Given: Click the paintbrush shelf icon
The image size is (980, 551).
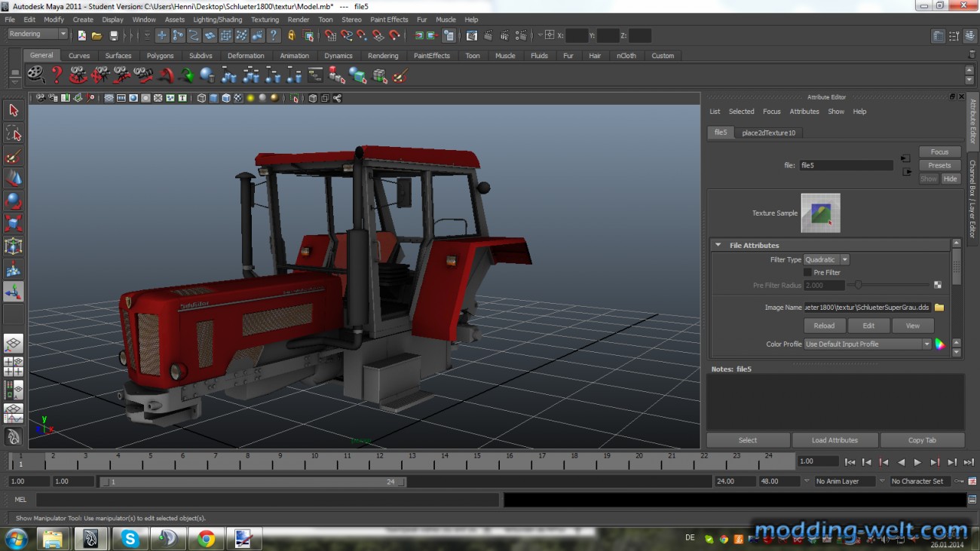Looking at the screenshot, I should click(400, 75).
